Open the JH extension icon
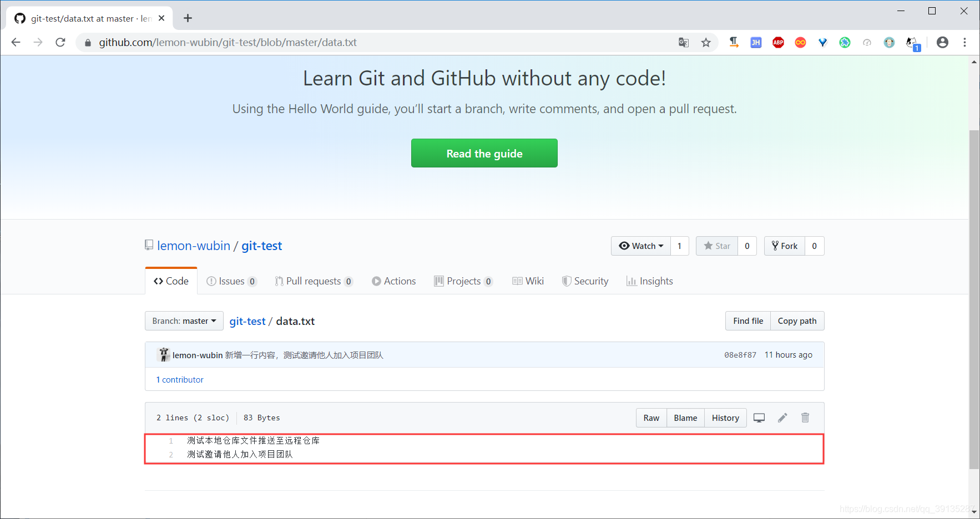980x519 pixels. point(756,43)
